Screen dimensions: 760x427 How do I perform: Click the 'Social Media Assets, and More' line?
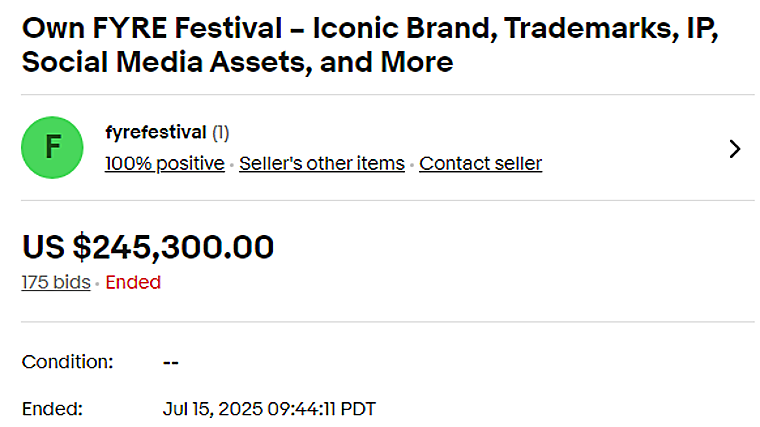(237, 63)
